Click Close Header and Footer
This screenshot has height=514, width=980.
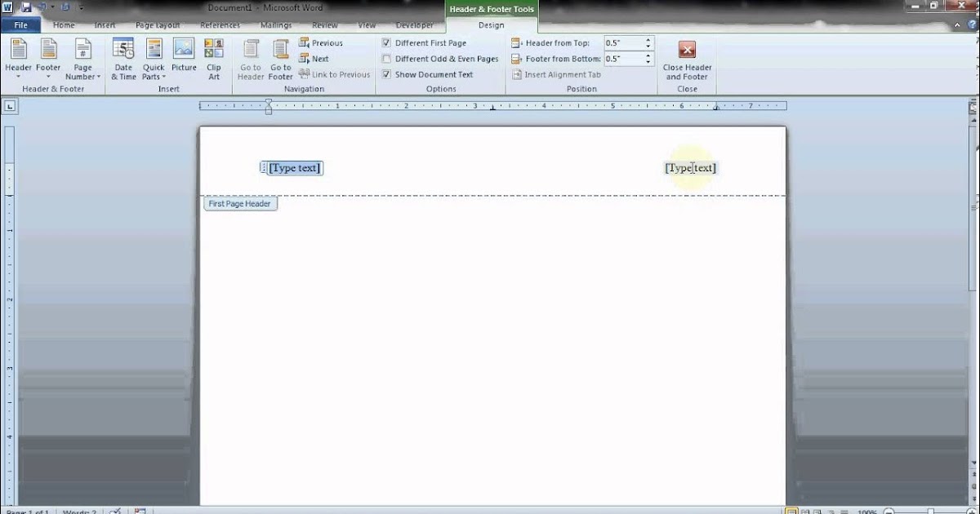point(686,59)
